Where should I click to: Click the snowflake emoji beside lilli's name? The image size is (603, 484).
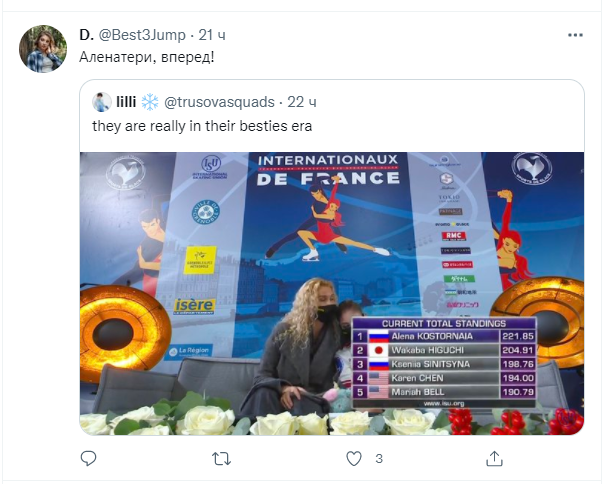point(147,102)
